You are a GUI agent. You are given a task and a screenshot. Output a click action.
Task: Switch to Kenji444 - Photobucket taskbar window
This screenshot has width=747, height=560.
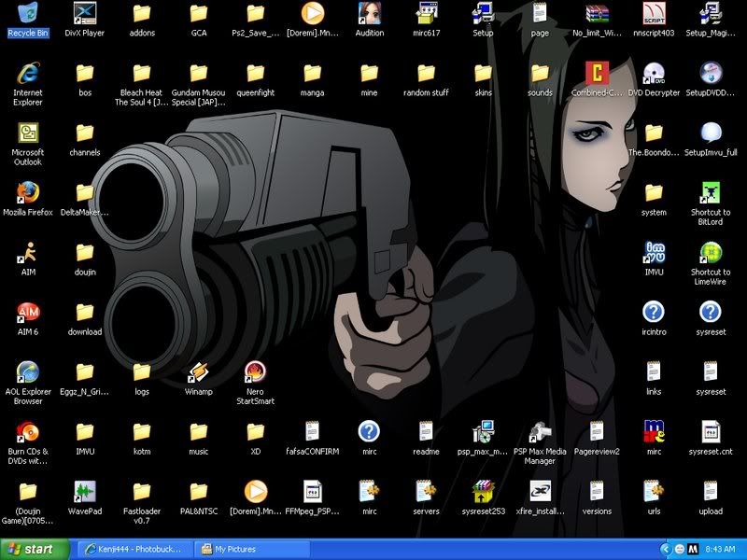coord(134,549)
